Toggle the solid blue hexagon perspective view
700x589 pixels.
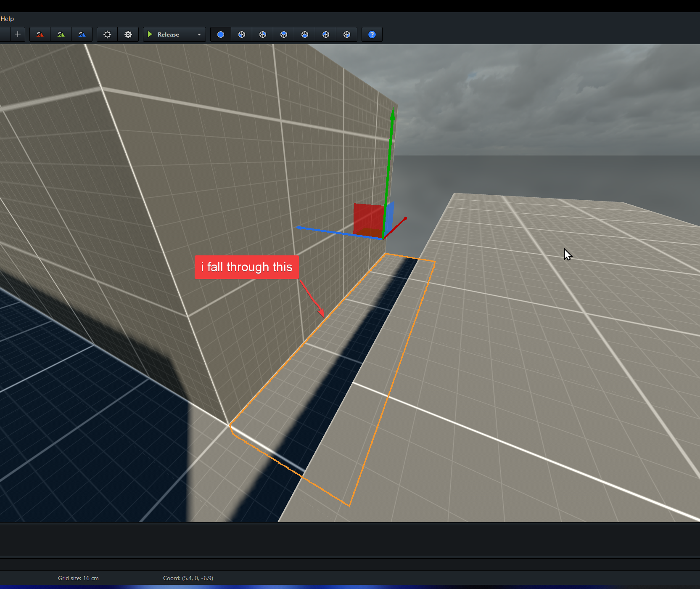pos(221,34)
